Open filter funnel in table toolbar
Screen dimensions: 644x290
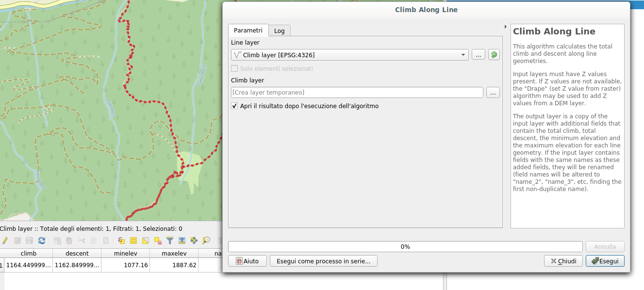(170, 241)
